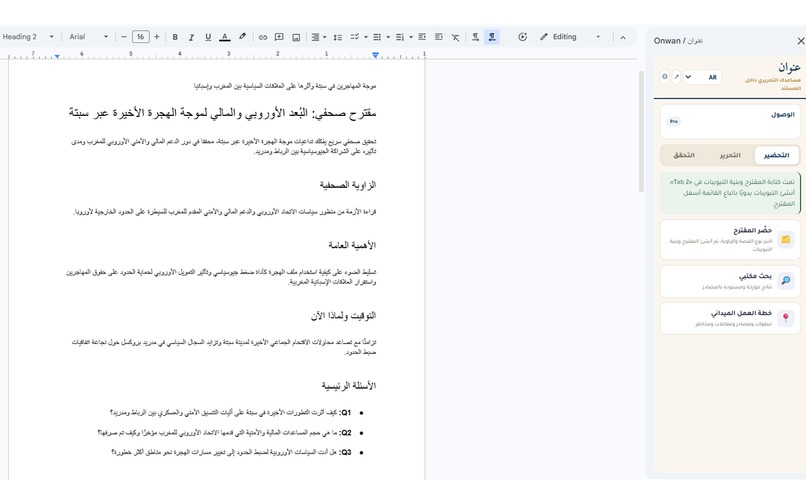Screen dimensions: 806x504
Task: Click the التوقيت ولماذا الآن heading
Action: pyautogui.click(x=343, y=316)
